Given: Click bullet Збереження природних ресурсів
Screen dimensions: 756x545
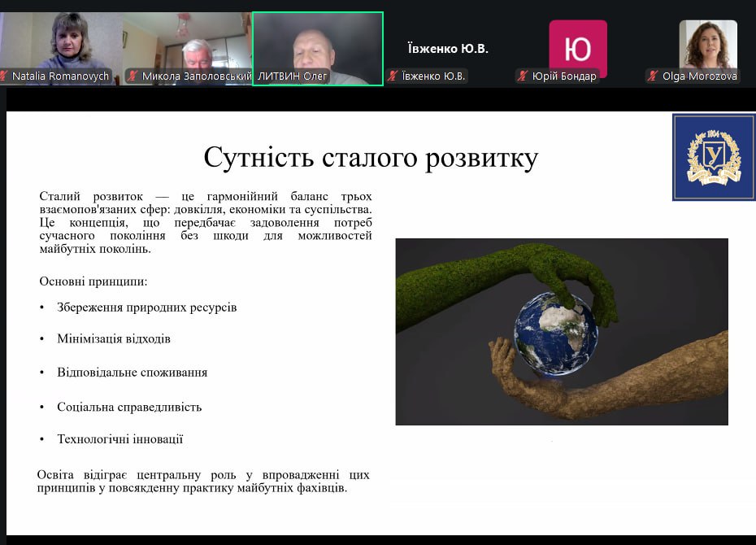Looking at the screenshot, I should pos(147,307).
